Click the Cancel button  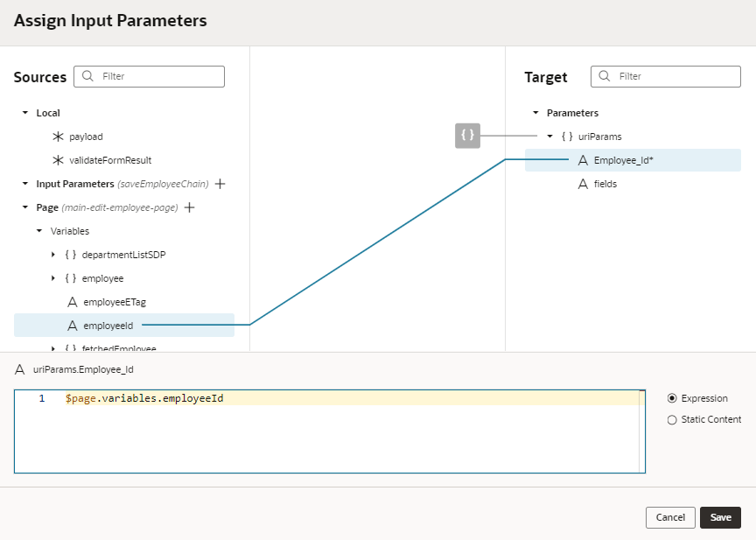coord(670,517)
